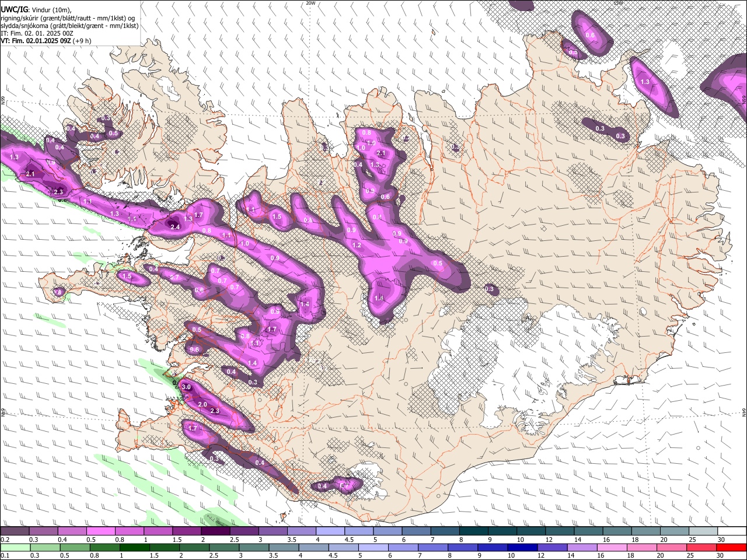Click the '20W' longitude label at top
The image size is (747, 560).
point(310,3)
